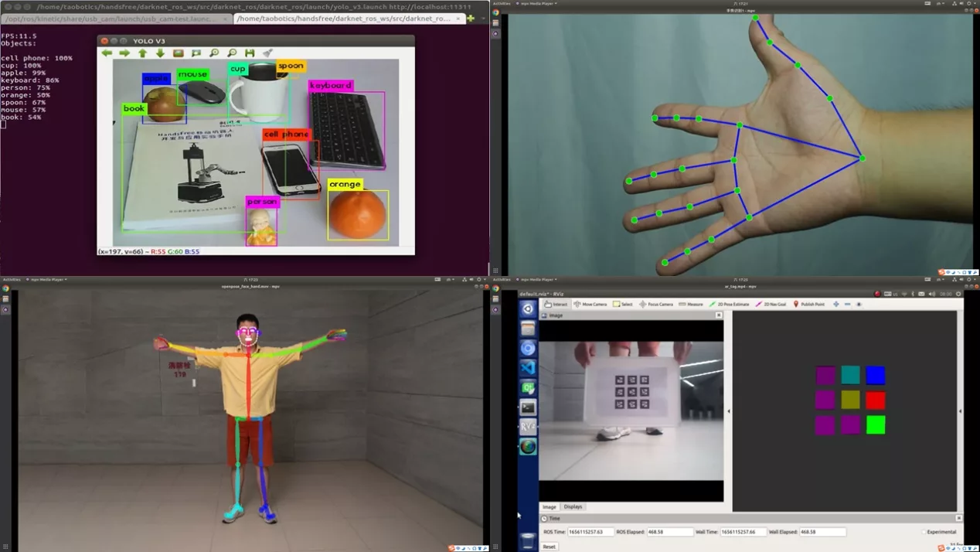Select the 2D Pose Estimate tool
Viewport: 980px width, 552px height.
click(x=730, y=304)
